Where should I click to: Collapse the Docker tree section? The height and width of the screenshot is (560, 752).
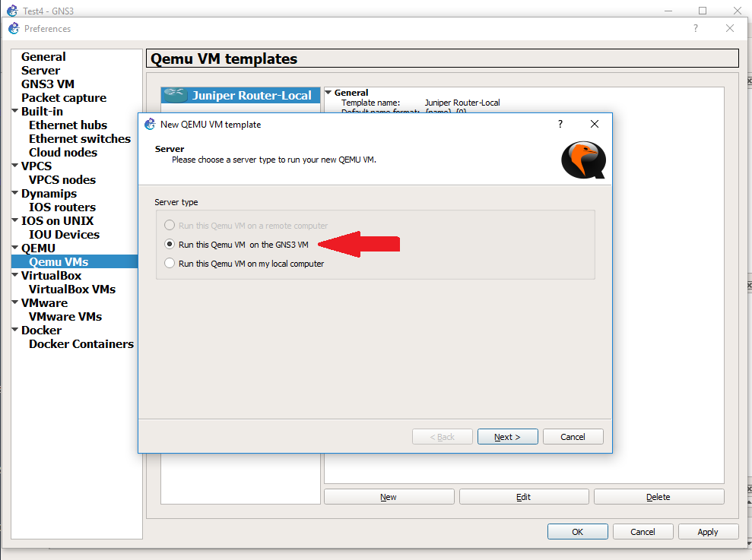(x=15, y=329)
